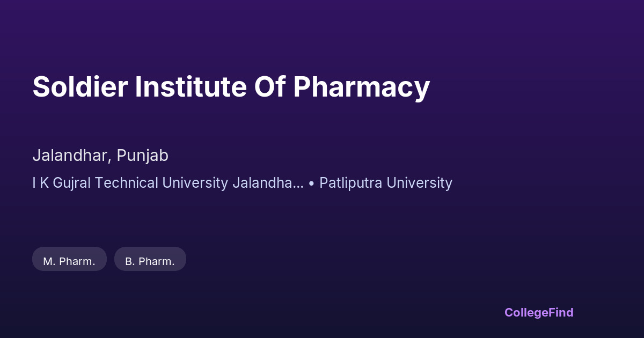This screenshot has width=644, height=338.
Task: Click the bullet separator between universities
Action: point(311,183)
